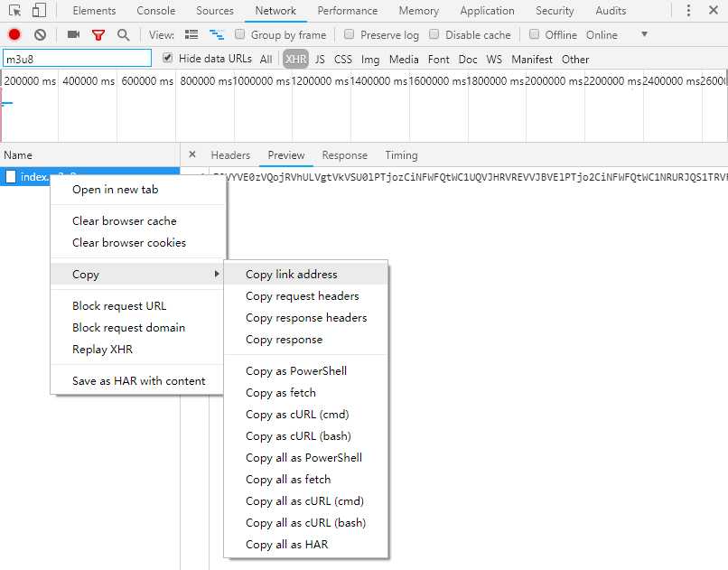
Task: Filter requests by All types
Action: pyautogui.click(x=266, y=59)
